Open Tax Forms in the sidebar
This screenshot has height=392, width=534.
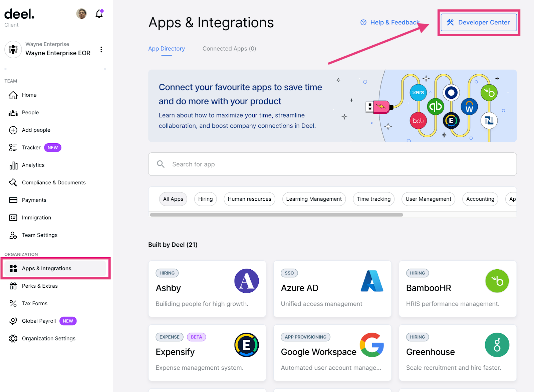(x=35, y=303)
